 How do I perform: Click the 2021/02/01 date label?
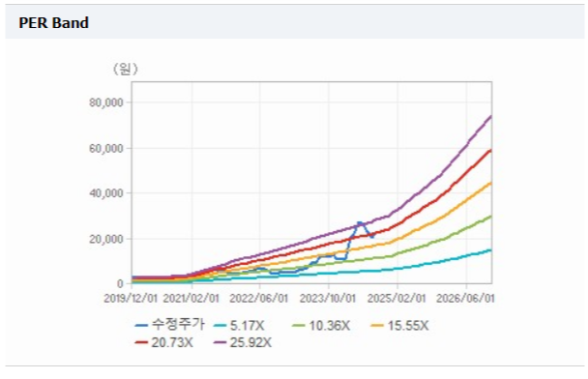click(x=191, y=299)
